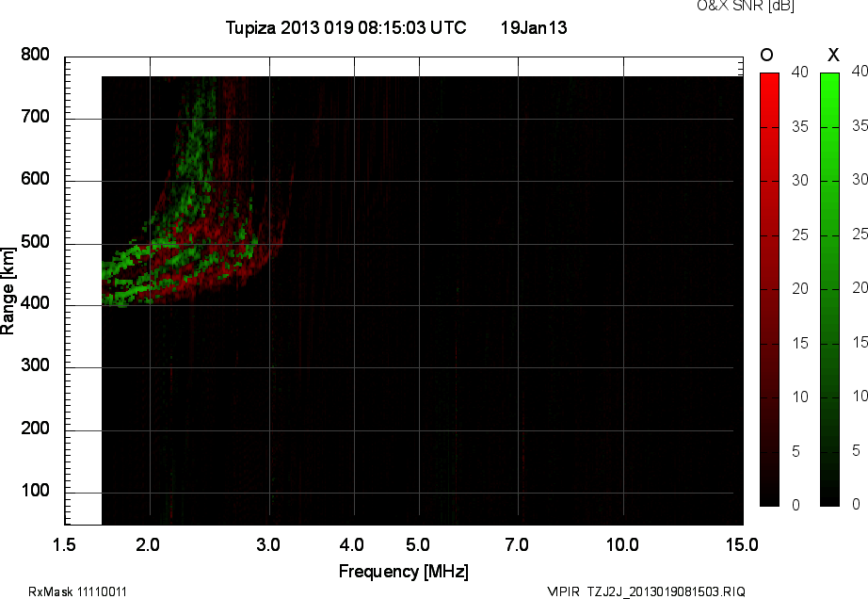Click the '400' range tick label

point(35,303)
